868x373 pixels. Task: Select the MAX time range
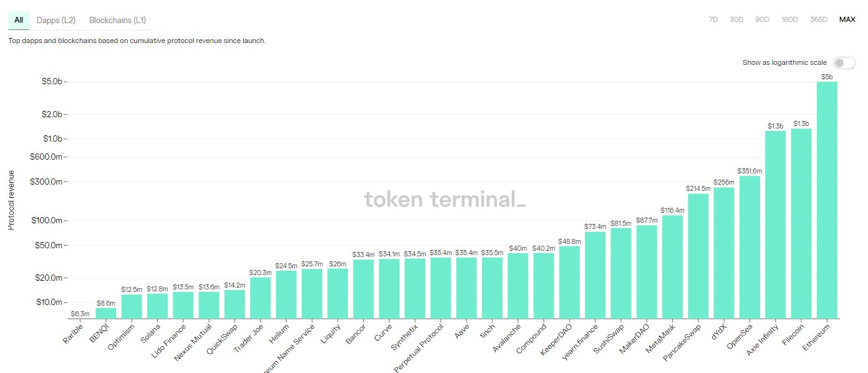coord(847,19)
